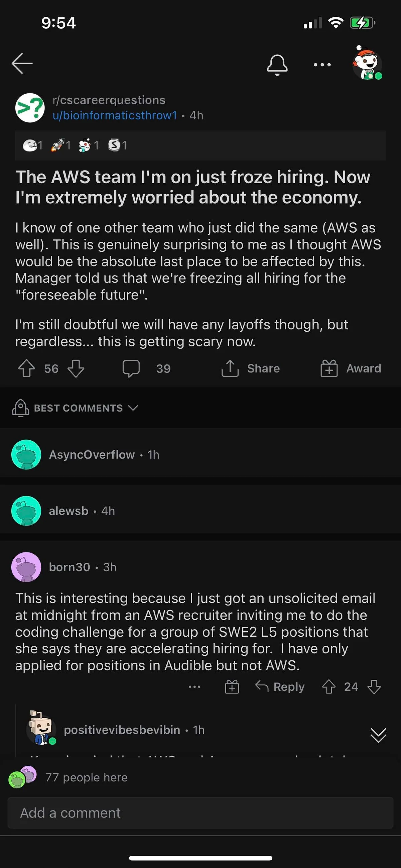Screen dimensions: 401x868
Task: Share the post
Action: click(251, 368)
